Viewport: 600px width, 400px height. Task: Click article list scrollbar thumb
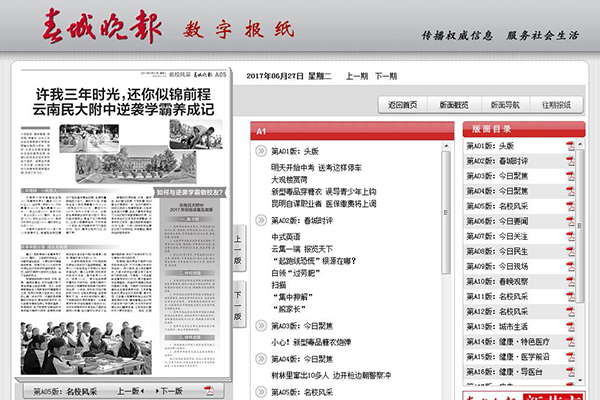coord(446,212)
